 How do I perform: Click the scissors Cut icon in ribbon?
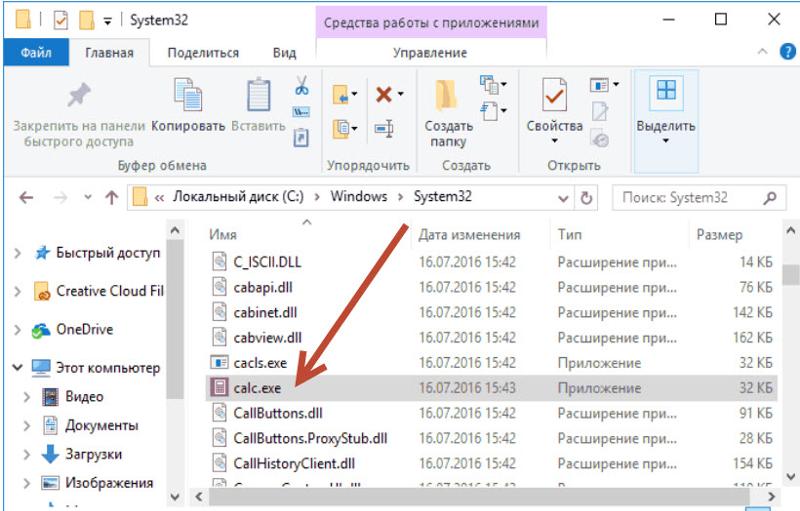click(301, 86)
